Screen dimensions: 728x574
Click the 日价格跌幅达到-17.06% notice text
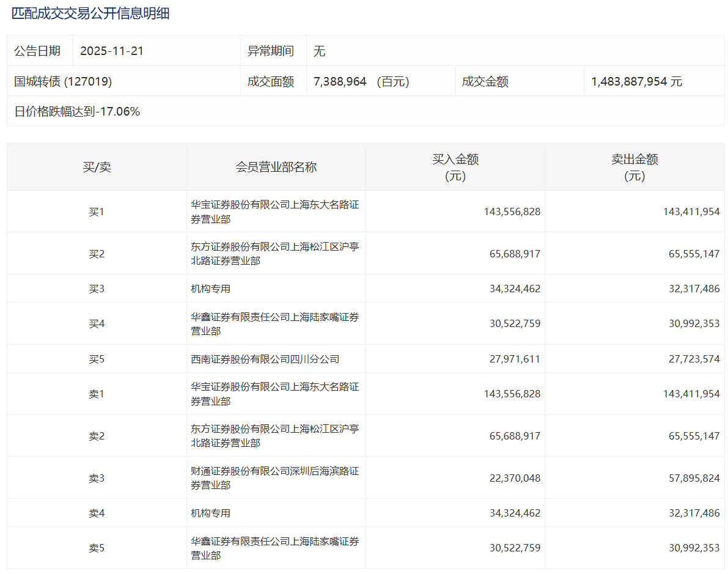(x=77, y=111)
